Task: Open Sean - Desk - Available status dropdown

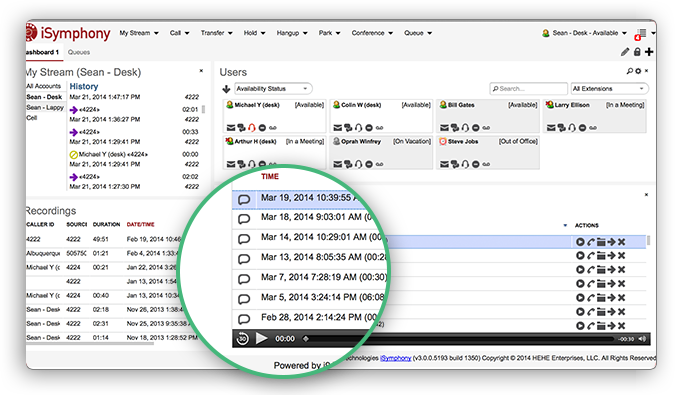Action: pos(584,33)
